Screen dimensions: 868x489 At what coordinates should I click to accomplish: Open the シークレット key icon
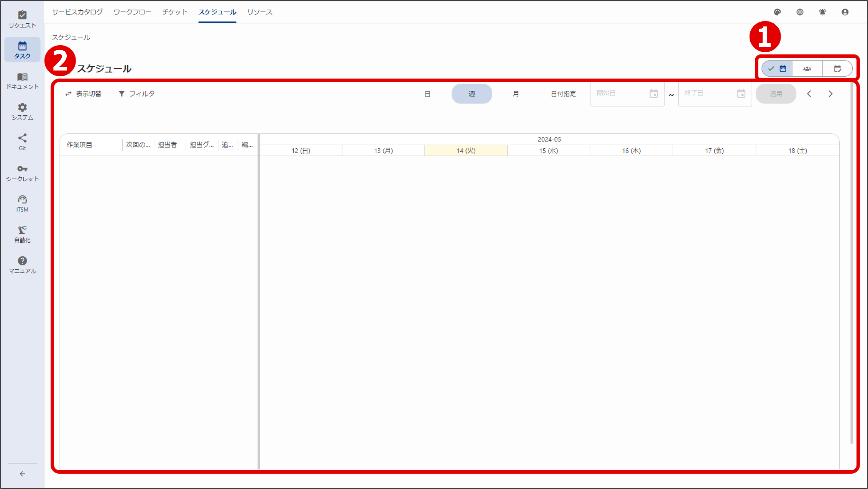[22, 172]
